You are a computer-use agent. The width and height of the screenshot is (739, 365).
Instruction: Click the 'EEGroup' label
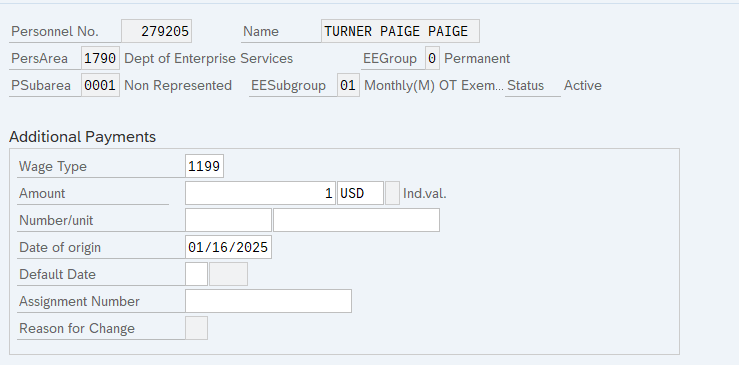[x=390, y=58]
